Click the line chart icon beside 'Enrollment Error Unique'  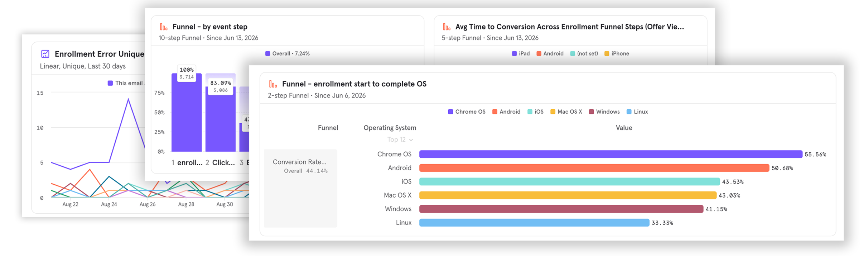[45, 54]
